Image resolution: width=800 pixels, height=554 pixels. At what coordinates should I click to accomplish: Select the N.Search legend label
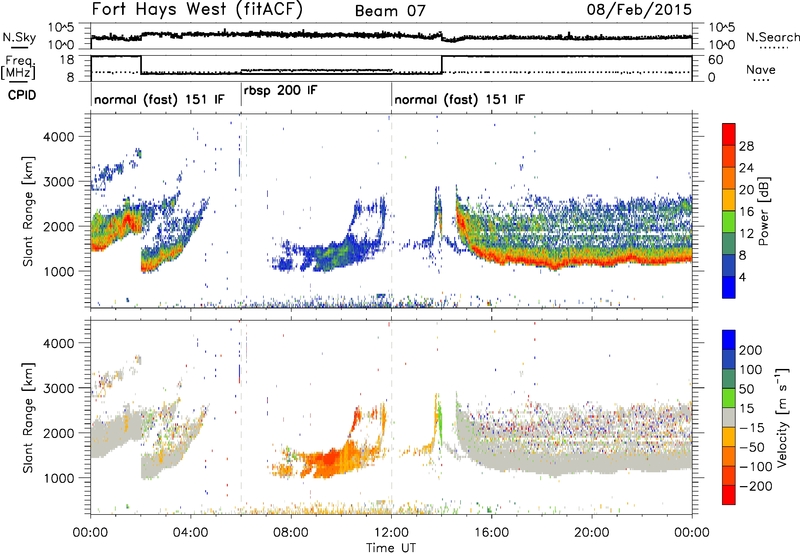tap(772, 37)
